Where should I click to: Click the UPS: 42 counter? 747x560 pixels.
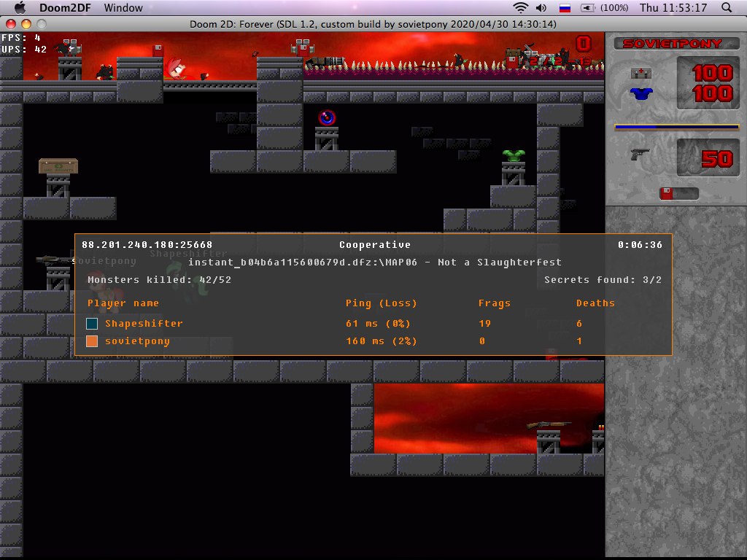coord(24,49)
